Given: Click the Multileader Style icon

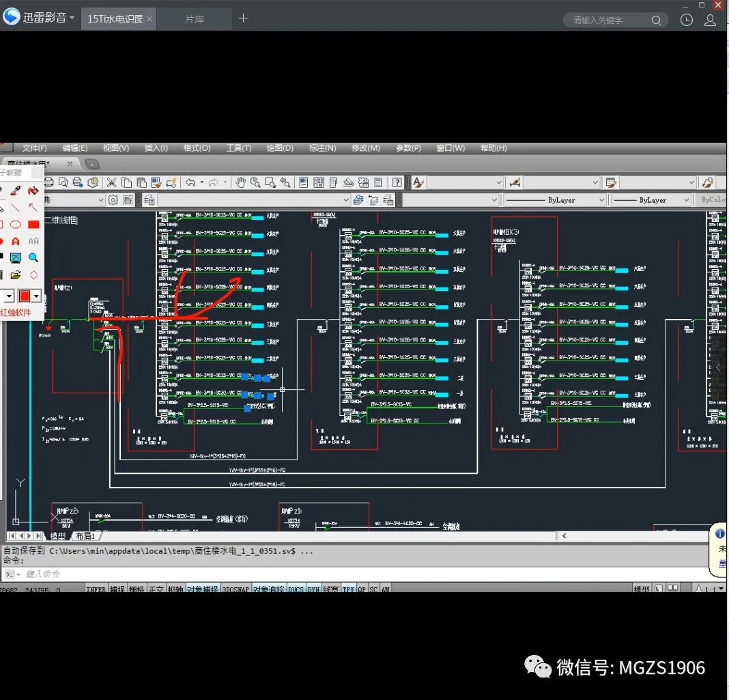Looking at the screenshot, I should click(708, 183).
